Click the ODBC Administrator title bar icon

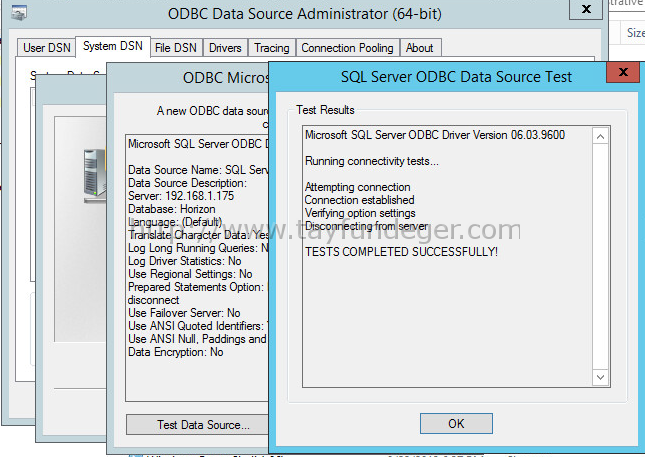click(19, 13)
